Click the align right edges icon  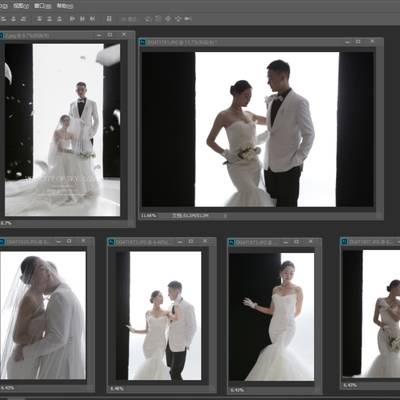click(23, 19)
